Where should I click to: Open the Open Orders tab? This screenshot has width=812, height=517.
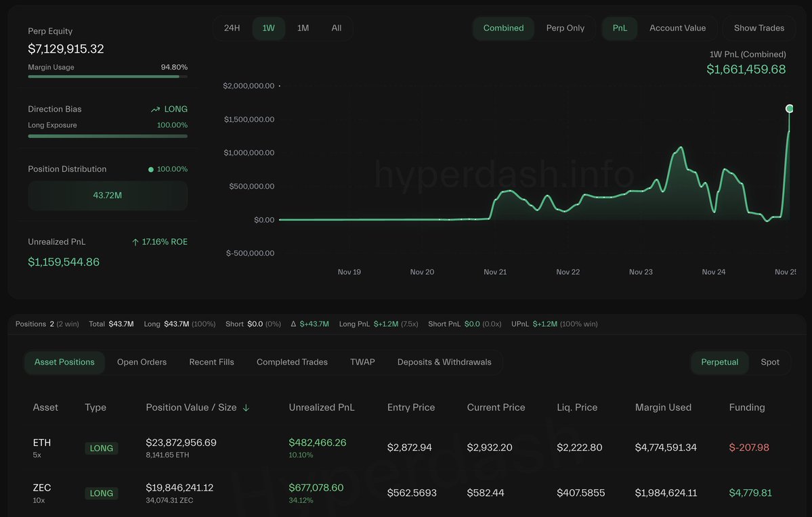[142, 362]
